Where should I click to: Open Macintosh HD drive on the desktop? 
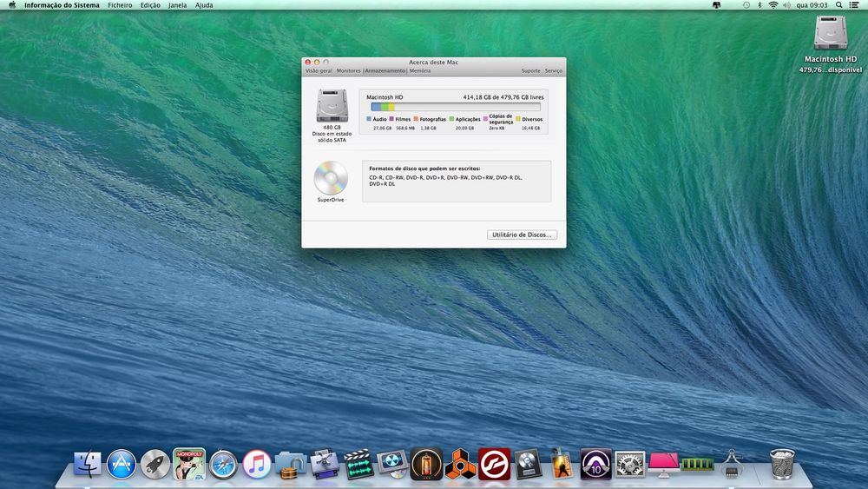(831, 33)
